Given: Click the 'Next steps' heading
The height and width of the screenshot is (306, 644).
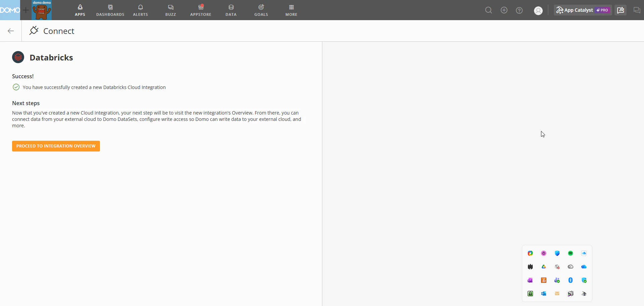Looking at the screenshot, I should [26, 103].
